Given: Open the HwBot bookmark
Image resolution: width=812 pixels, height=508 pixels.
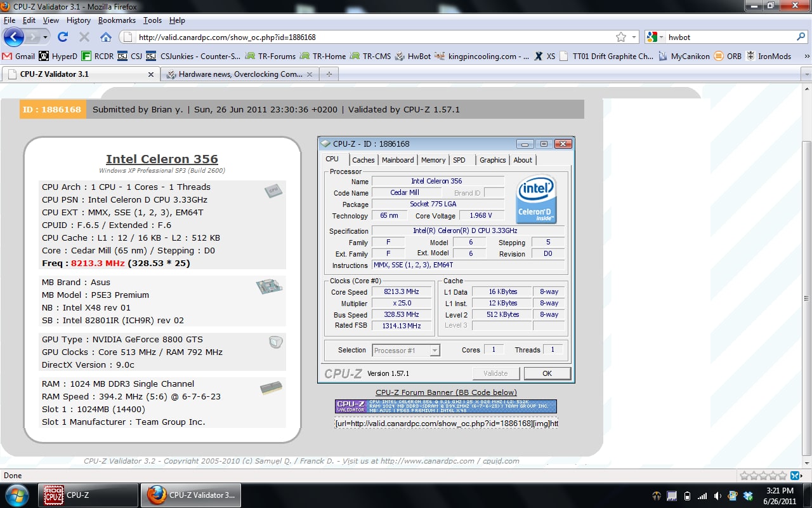Looking at the screenshot, I should click(x=413, y=56).
